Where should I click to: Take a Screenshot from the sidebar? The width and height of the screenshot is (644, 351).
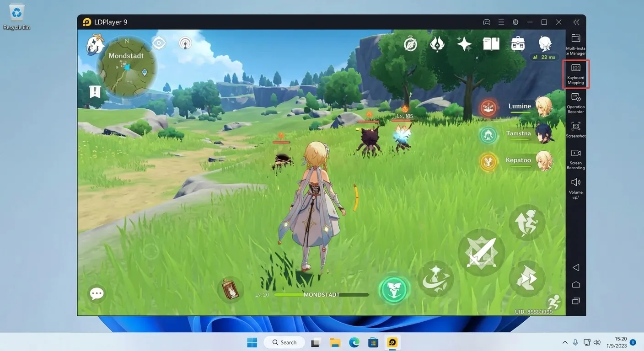[x=576, y=130]
